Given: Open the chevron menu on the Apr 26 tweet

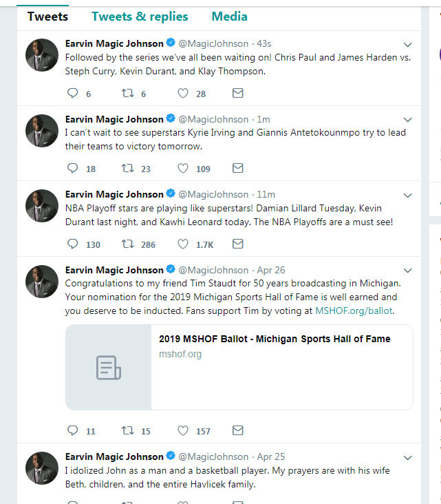Looking at the screenshot, I should [407, 271].
